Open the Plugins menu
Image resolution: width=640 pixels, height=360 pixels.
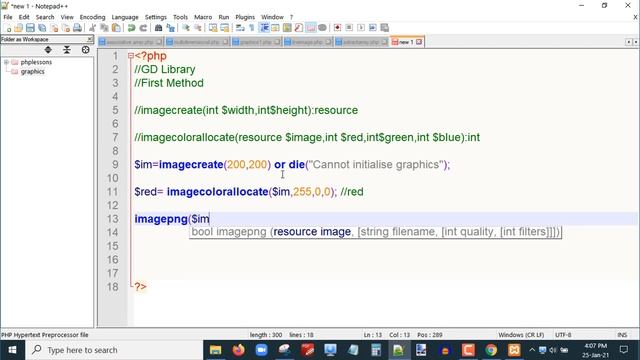[245, 17]
